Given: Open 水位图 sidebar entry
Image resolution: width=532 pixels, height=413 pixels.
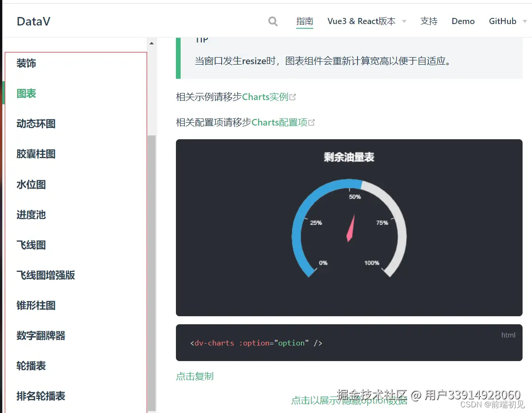Looking at the screenshot, I should [31, 185].
